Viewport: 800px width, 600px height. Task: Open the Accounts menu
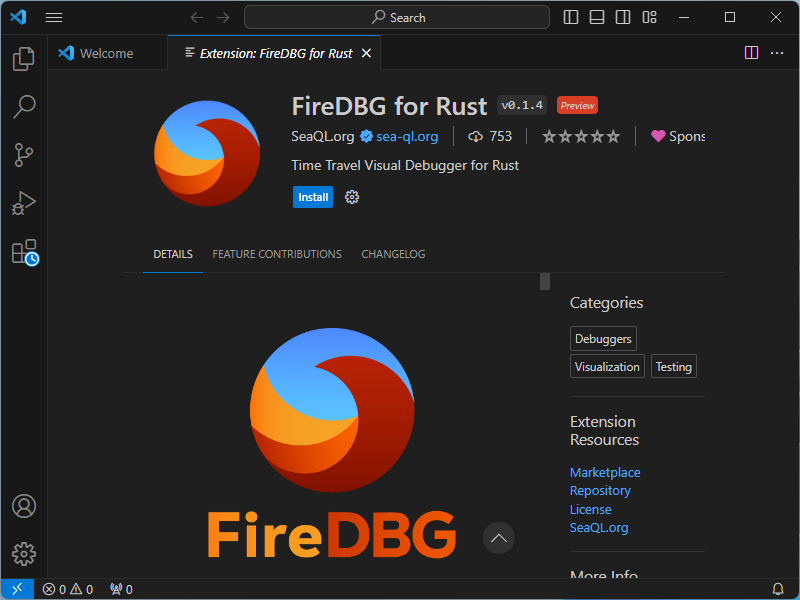(23, 506)
